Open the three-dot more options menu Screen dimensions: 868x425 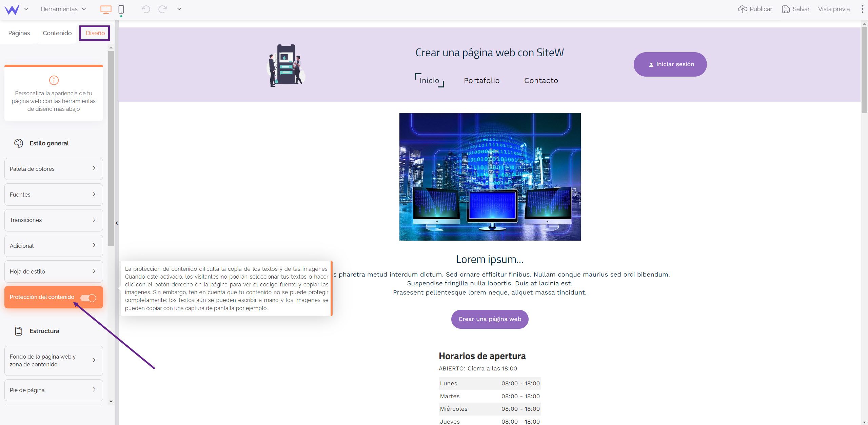tap(862, 9)
